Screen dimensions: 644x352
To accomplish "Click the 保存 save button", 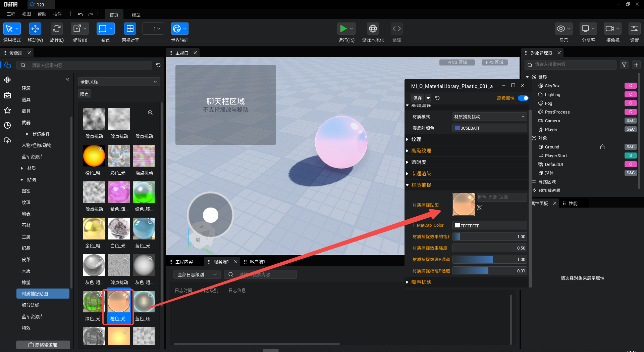I will pyautogui.click(x=418, y=98).
